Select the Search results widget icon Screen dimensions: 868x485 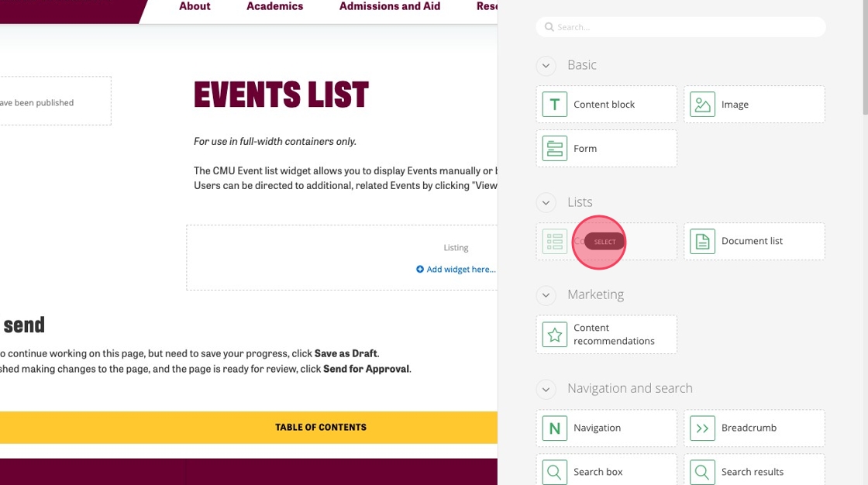click(x=702, y=472)
